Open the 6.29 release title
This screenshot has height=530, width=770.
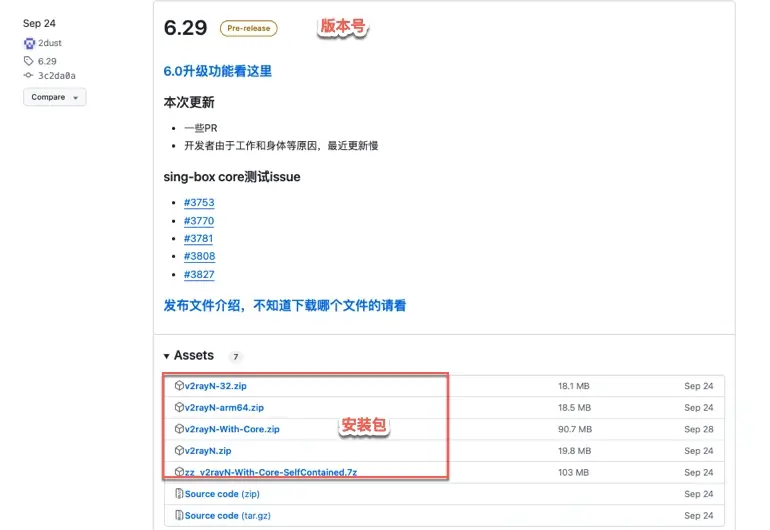pyautogui.click(x=186, y=28)
